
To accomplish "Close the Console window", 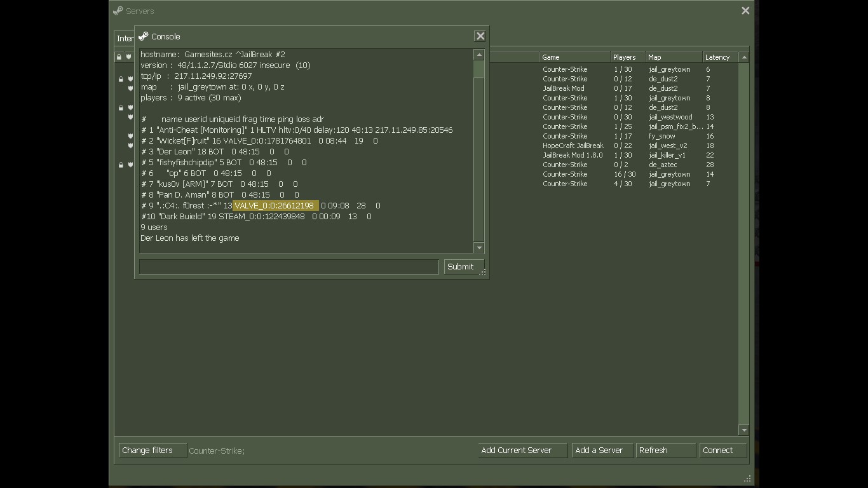I will click(x=480, y=36).
